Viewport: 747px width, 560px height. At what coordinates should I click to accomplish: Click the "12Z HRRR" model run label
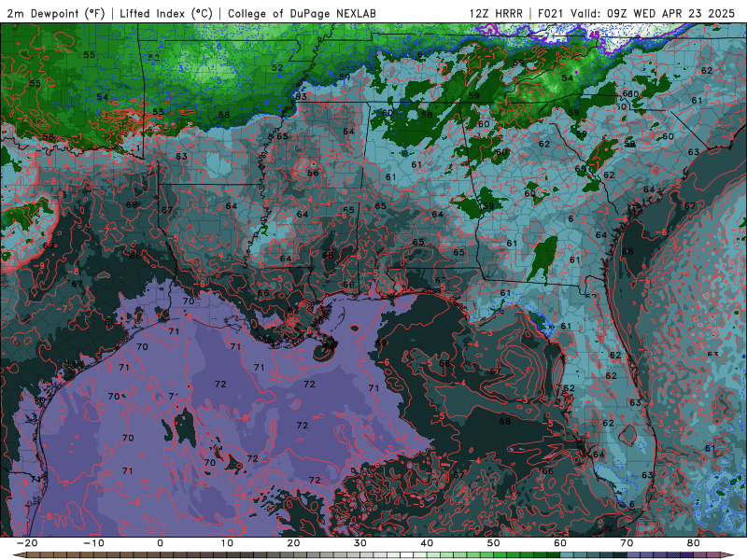pyautogui.click(x=496, y=13)
